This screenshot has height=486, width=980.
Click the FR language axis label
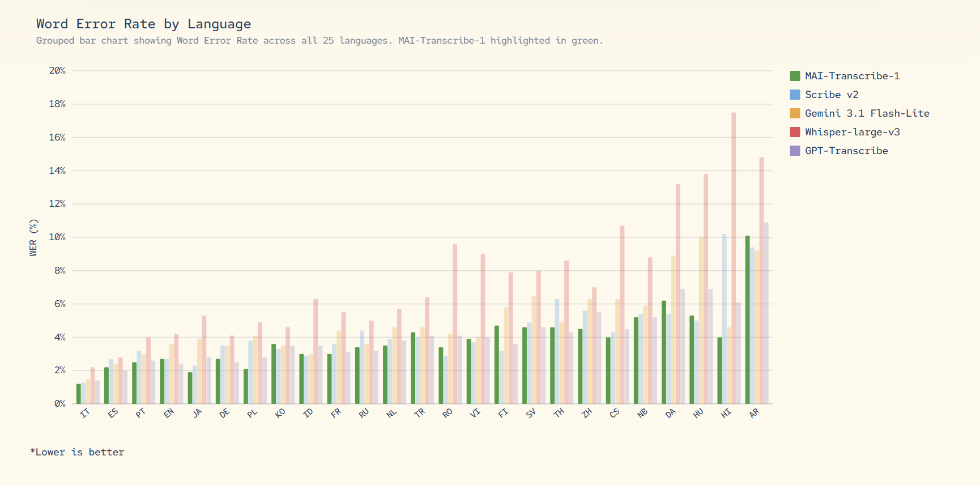[336, 413]
